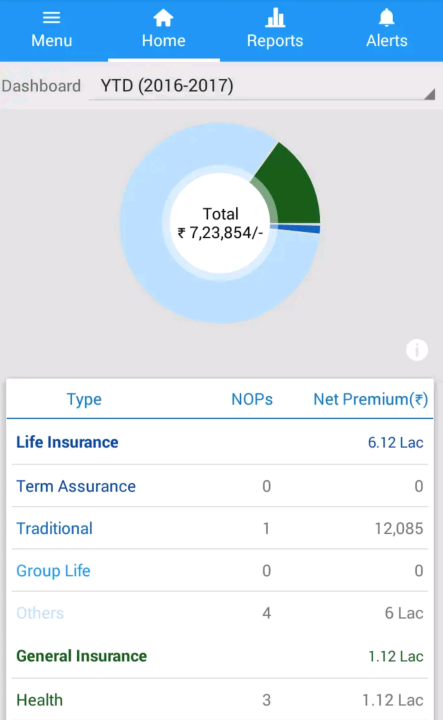The width and height of the screenshot is (443, 720).
Task: Select the Group Life row
Action: click(x=220, y=570)
